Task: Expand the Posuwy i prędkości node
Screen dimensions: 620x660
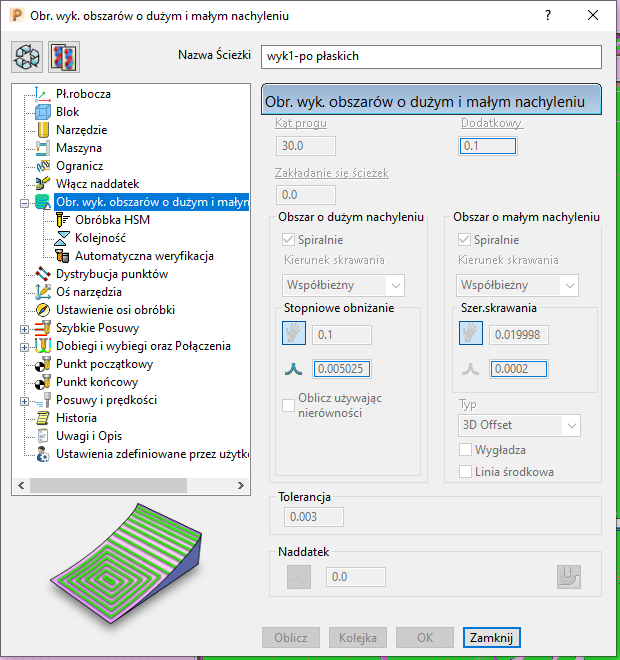Action: 24,401
